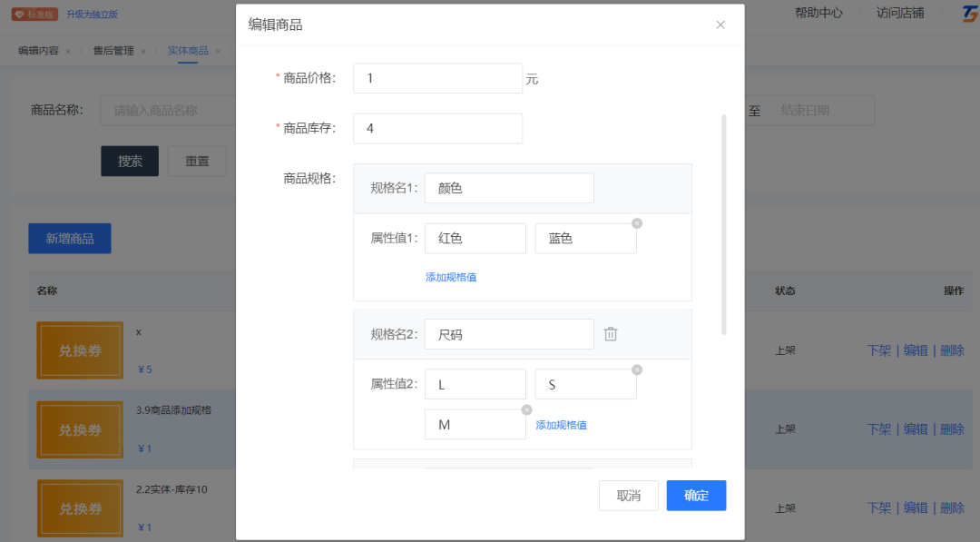The width and height of the screenshot is (980, 542).
Task: Open 访问店铺
Action: [x=899, y=13]
